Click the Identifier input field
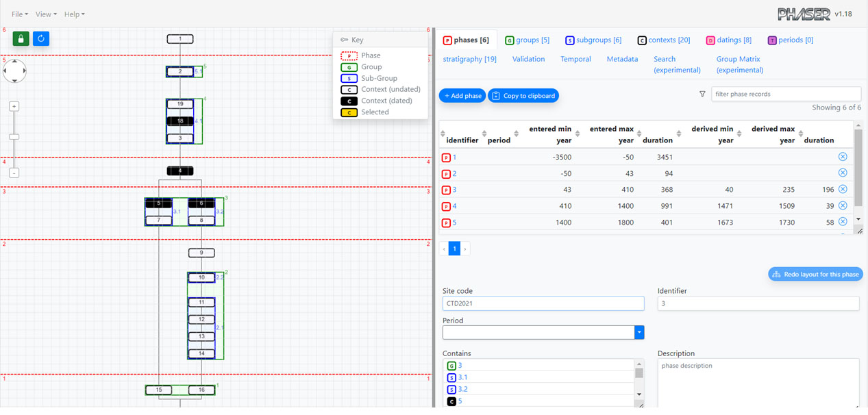 click(758, 303)
